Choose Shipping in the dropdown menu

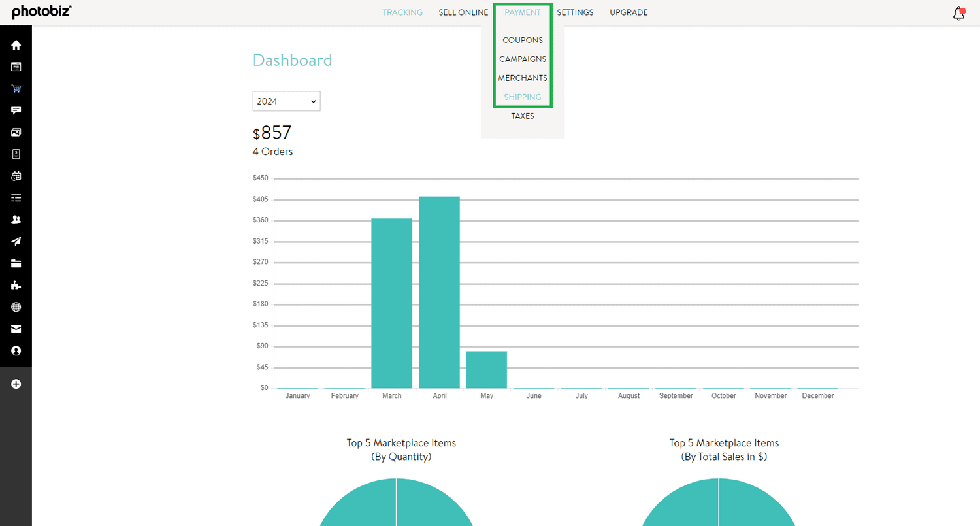pyautogui.click(x=523, y=97)
